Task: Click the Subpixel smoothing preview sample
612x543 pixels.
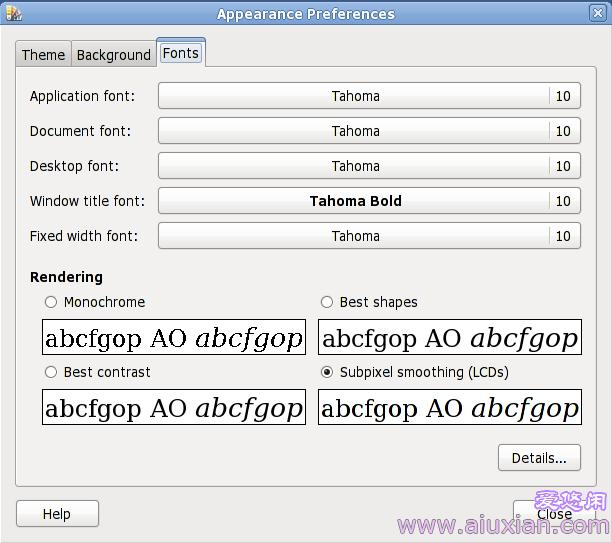Action: pos(449,408)
